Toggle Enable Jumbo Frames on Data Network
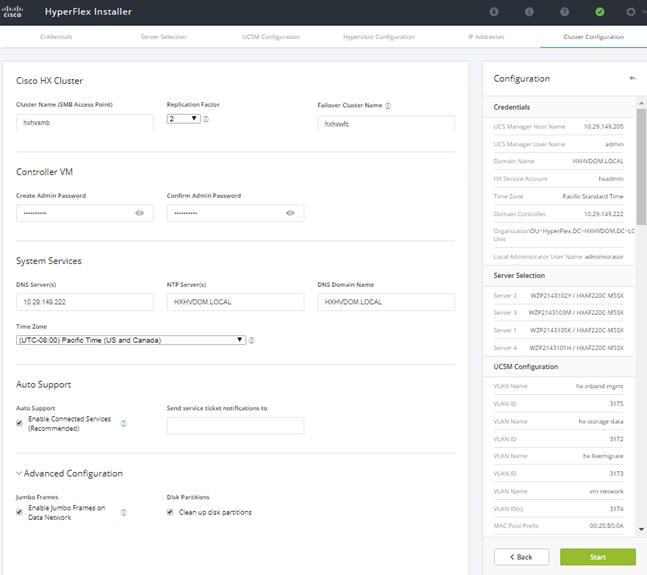647x575 pixels. pos(19,512)
